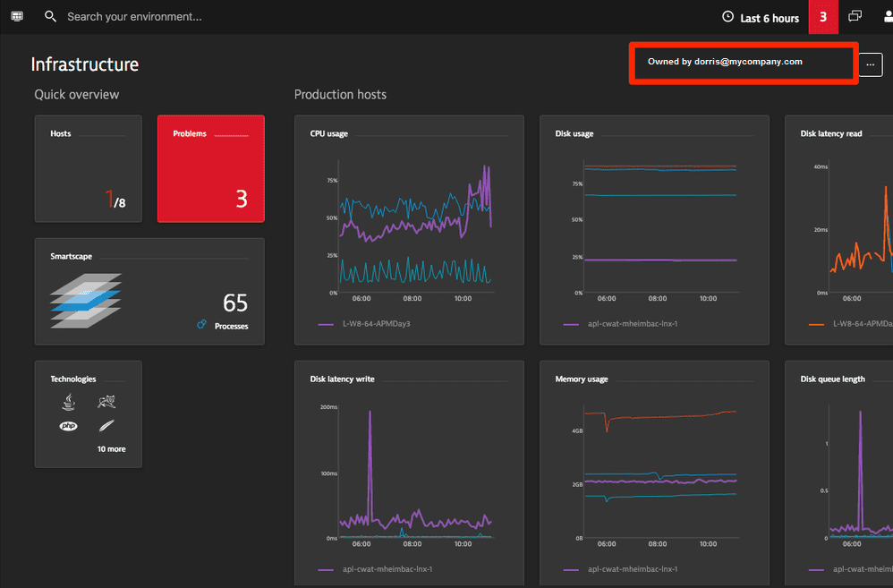Click the Disk queue length tile title
893x588 pixels.
pyautogui.click(x=833, y=379)
